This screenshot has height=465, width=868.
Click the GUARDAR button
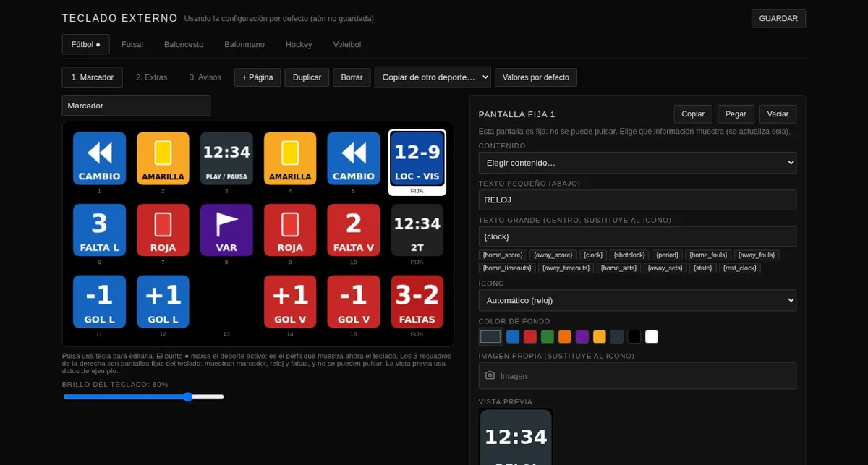778,19
